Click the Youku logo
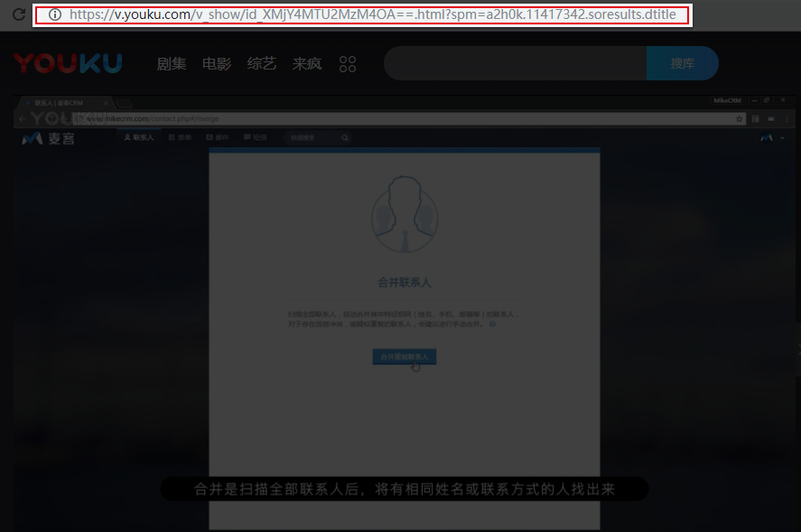Image resolution: width=801 pixels, height=532 pixels. coord(67,62)
